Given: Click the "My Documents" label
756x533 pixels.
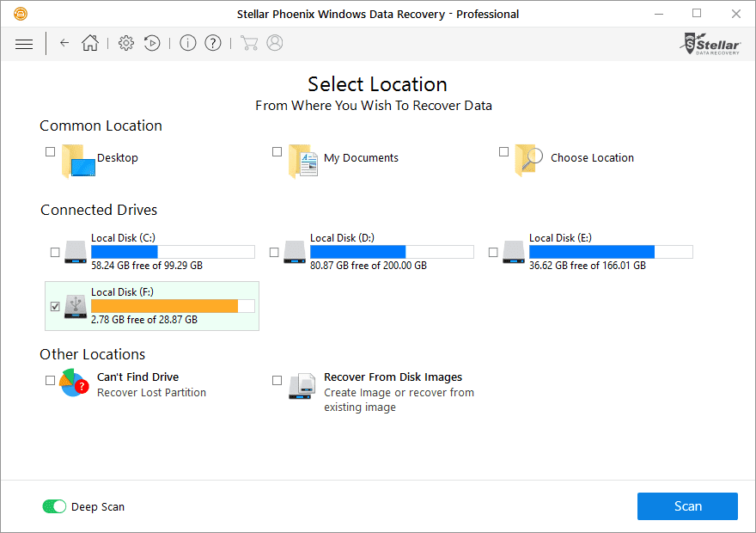Looking at the screenshot, I should pyautogui.click(x=361, y=157).
